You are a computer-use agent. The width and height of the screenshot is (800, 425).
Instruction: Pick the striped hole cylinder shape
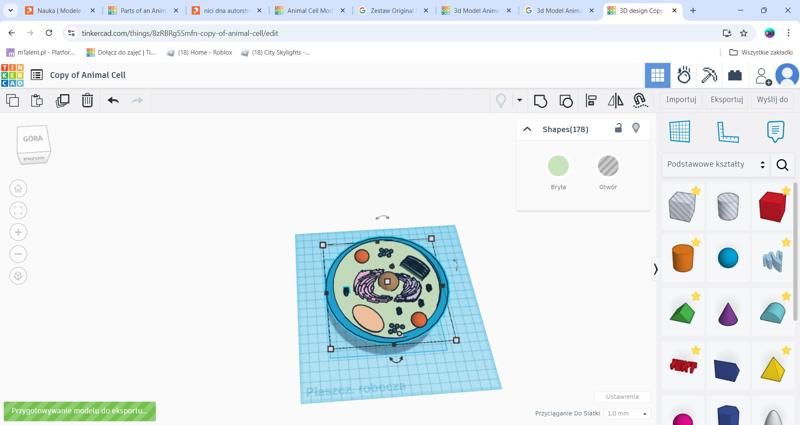click(x=728, y=206)
